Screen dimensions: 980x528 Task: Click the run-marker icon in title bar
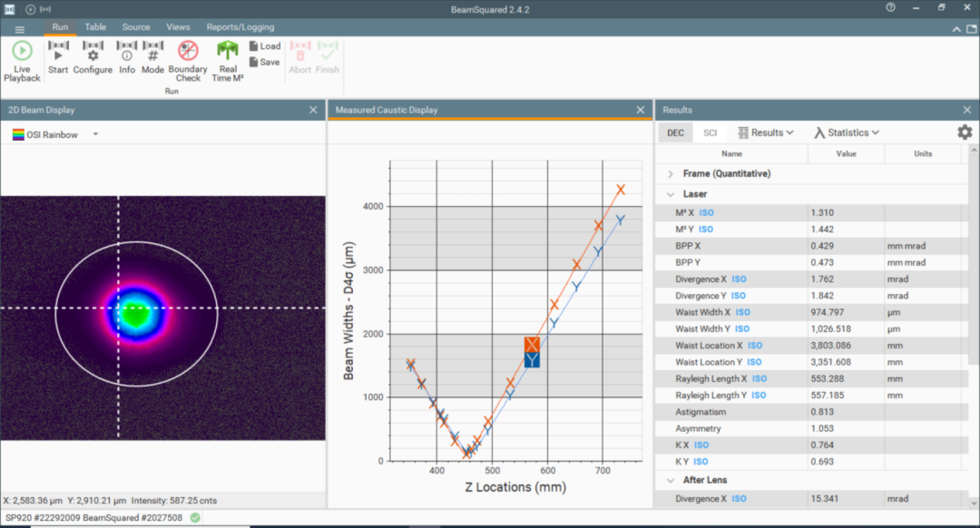pyautogui.click(x=45, y=9)
